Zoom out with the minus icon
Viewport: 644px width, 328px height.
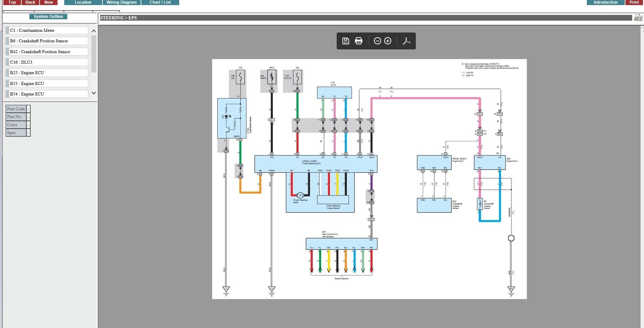[x=377, y=41]
